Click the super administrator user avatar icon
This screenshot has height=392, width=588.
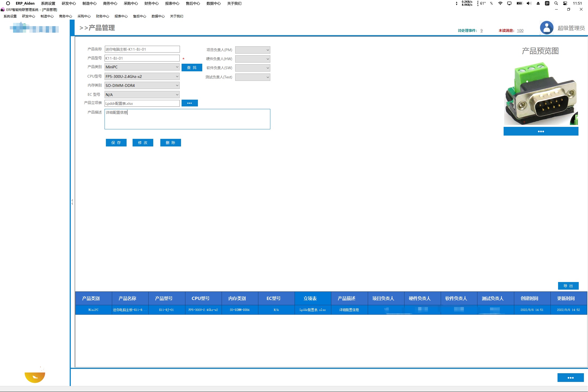(x=547, y=27)
